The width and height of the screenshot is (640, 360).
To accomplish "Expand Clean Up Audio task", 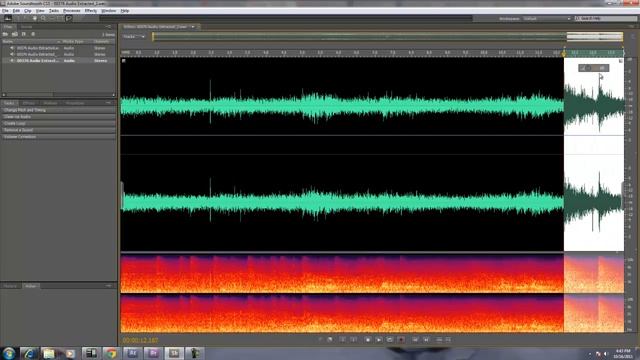I will click(58, 117).
